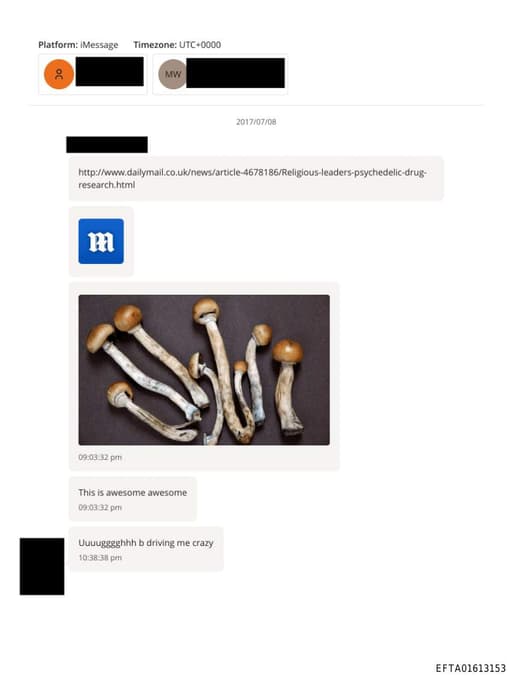
Task: Click the redacted sender name above link
Action: [x=107, y=145]
